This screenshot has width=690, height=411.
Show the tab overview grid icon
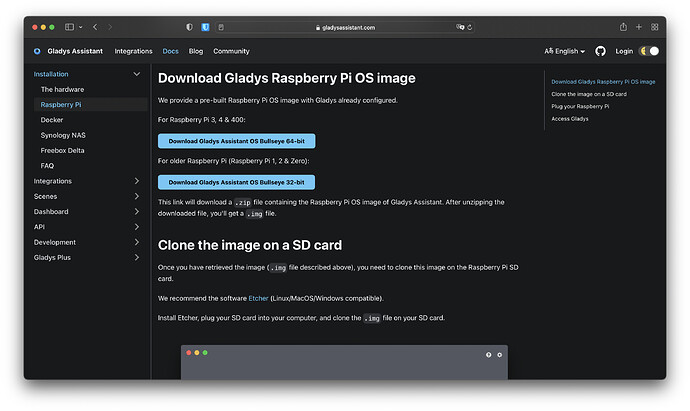654,27
